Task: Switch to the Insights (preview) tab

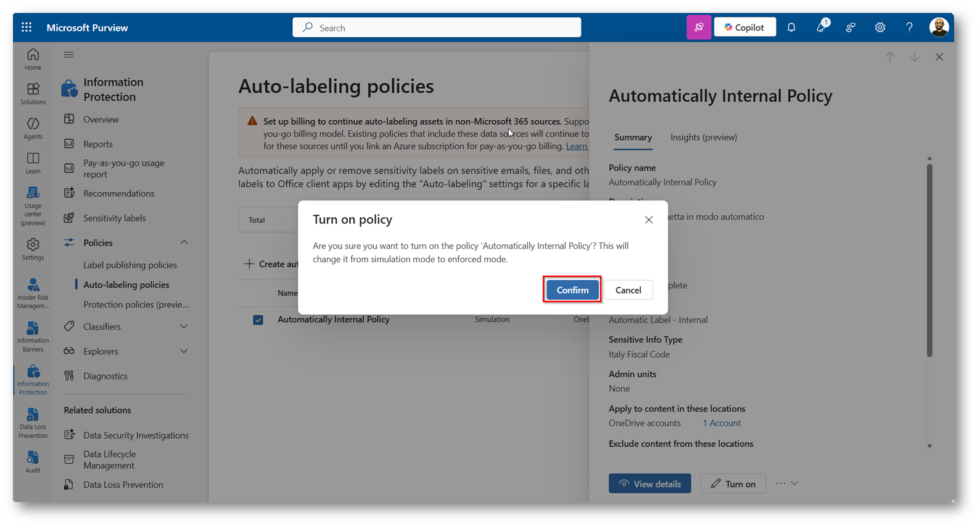Action: pyautogui.click(x=703, y=137)
